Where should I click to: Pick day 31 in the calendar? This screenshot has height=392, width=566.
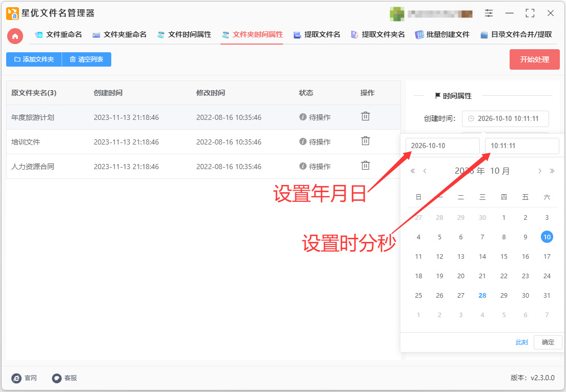547,295
